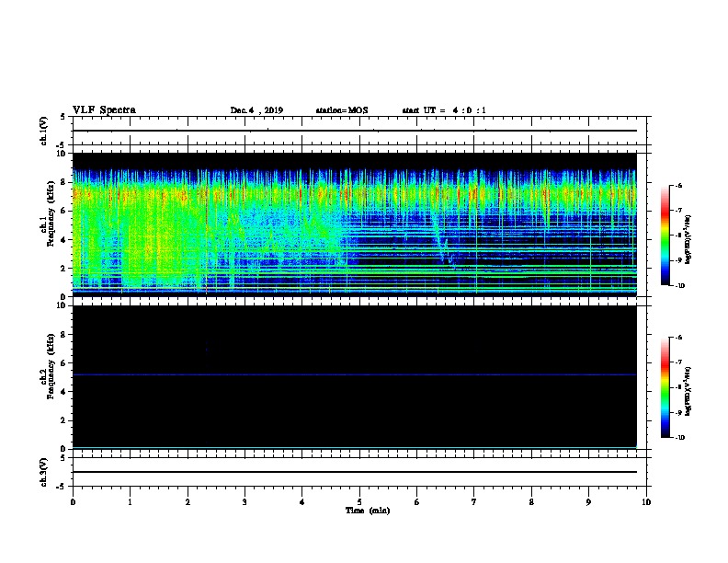Click time axis tick label "9"
This screenshot has width=728, height=563.
pos(588,502)
